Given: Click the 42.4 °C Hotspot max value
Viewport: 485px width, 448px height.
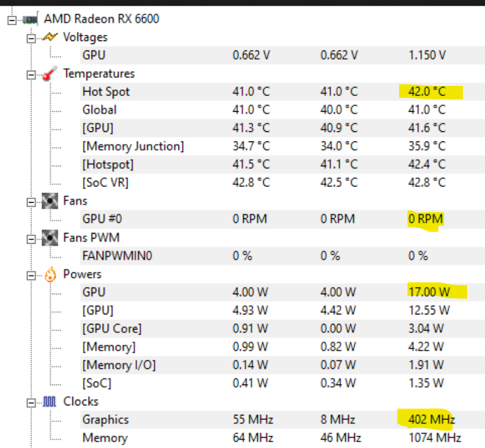Looking at the screenshot, I should point(427,164).
